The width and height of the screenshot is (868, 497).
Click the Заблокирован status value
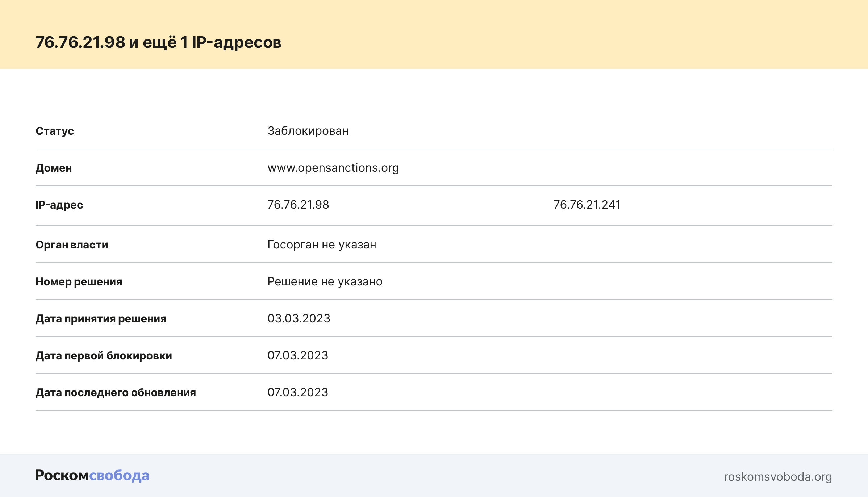pos(308,131)
